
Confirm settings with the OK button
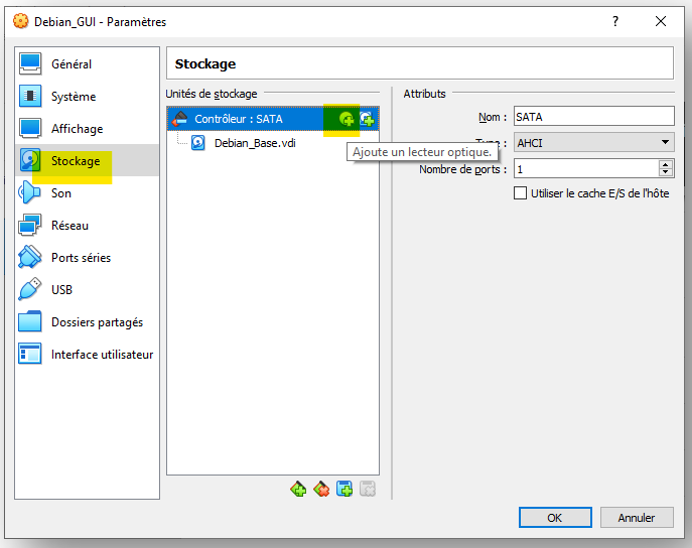point(555,518)
